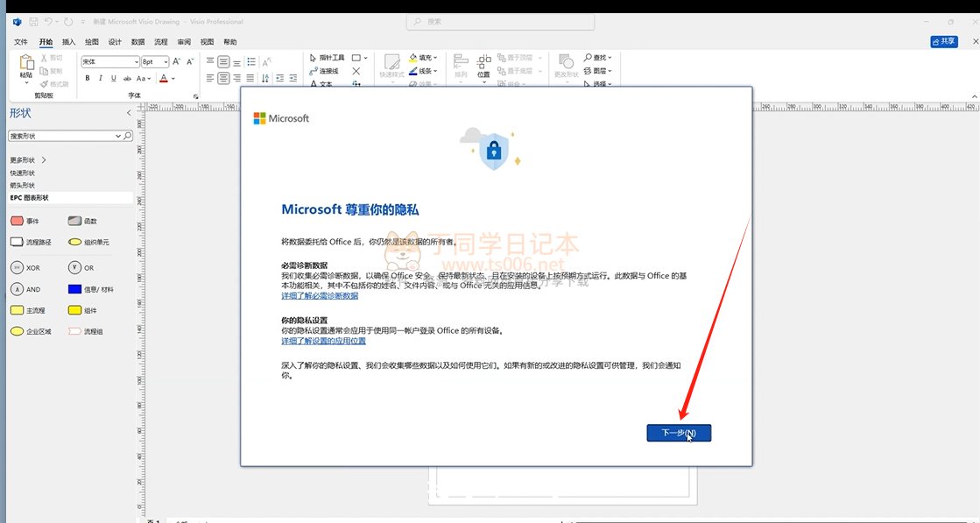Click the Line (线条) pen icon
The image size is (980, 523).
click(x=413, y=71)
